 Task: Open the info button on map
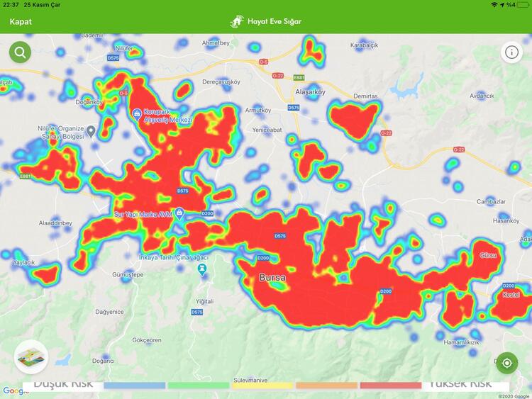511,52
